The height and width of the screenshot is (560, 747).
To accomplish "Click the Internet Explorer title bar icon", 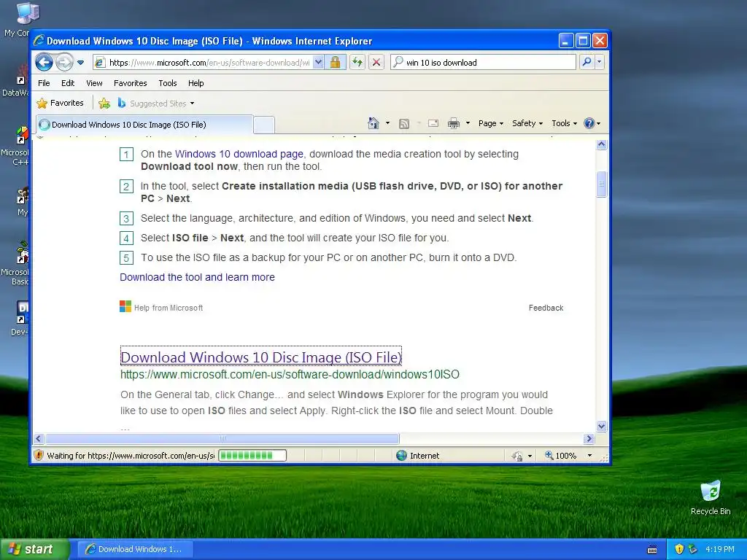I will click(39, 41).
